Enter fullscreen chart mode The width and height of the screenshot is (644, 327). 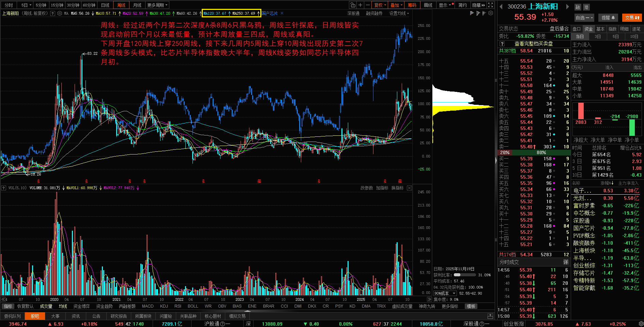coord(490,5)
